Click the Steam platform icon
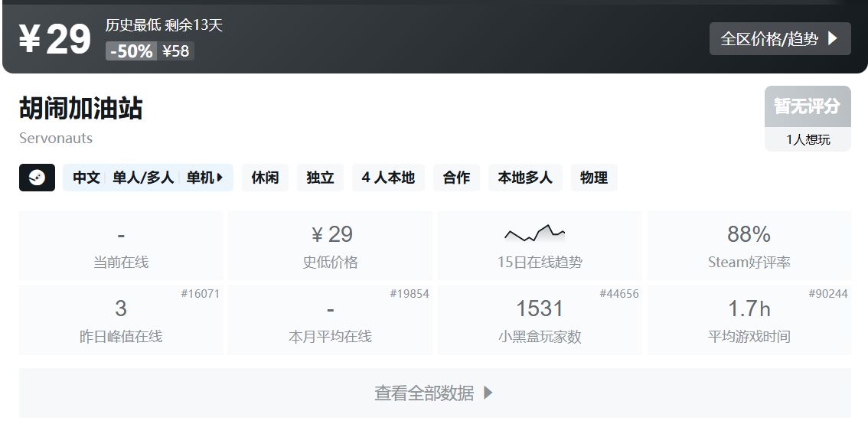This screenshot has width=868, height=434. pos(37,178)
